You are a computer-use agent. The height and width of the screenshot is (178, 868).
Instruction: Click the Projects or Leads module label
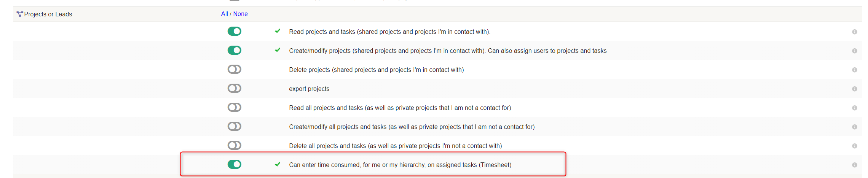[48, 14]
